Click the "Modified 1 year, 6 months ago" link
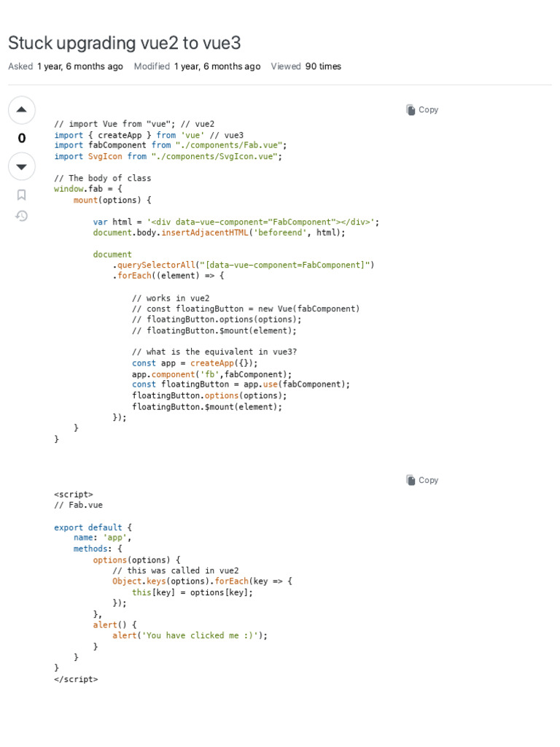 coord(197,66)
